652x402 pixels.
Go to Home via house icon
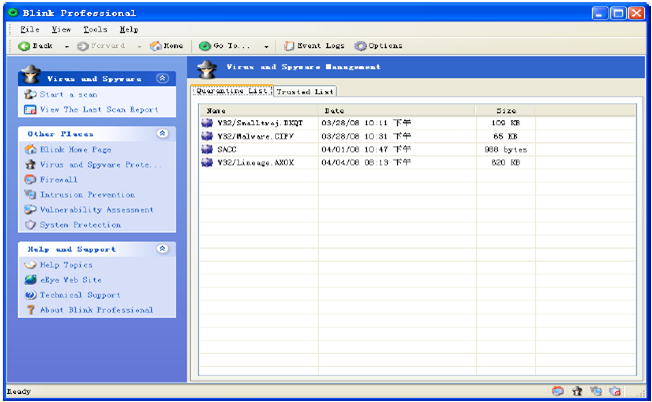pos(156,46)
